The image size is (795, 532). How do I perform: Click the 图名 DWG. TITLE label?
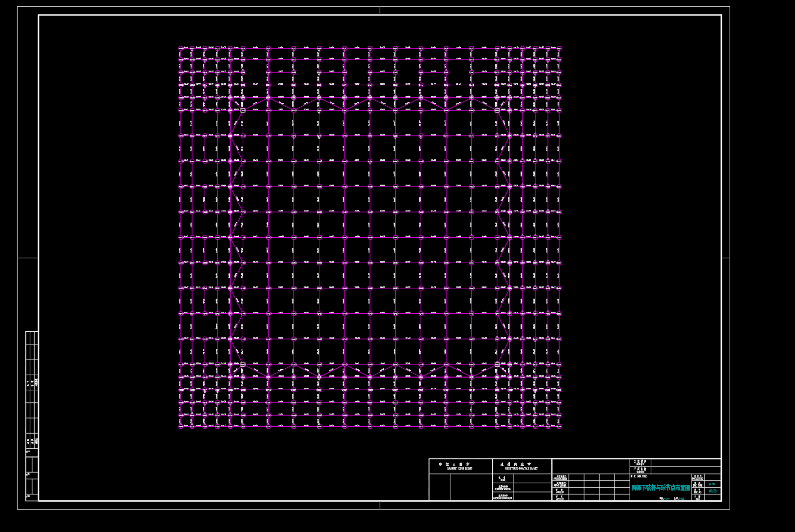[639, 476]
